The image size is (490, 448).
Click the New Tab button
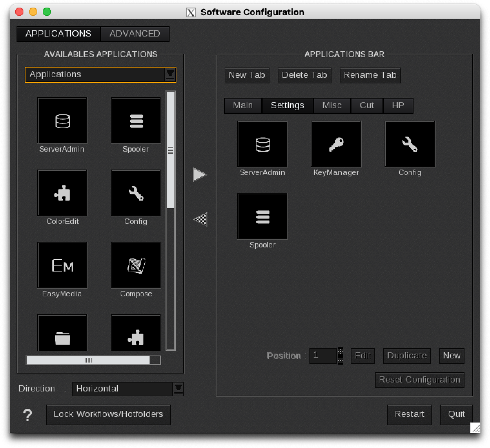(x=247, y=75)
